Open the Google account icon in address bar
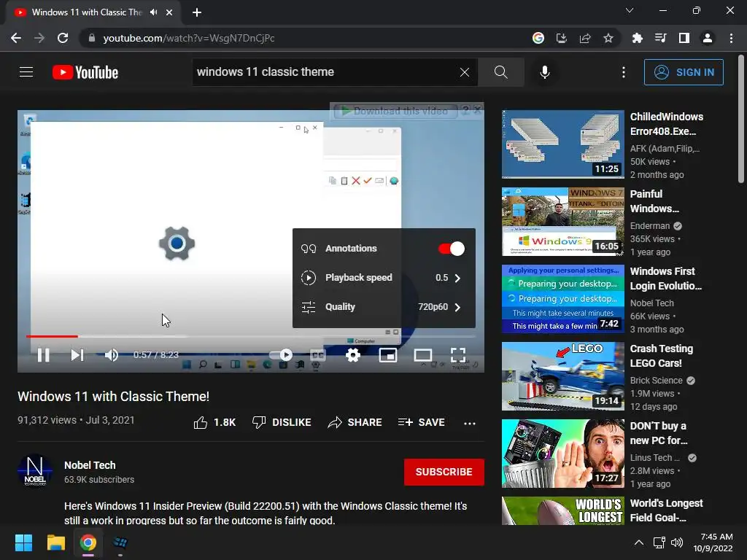The height and width of the screenshot is (560, 747). click(x=538, y=38)
